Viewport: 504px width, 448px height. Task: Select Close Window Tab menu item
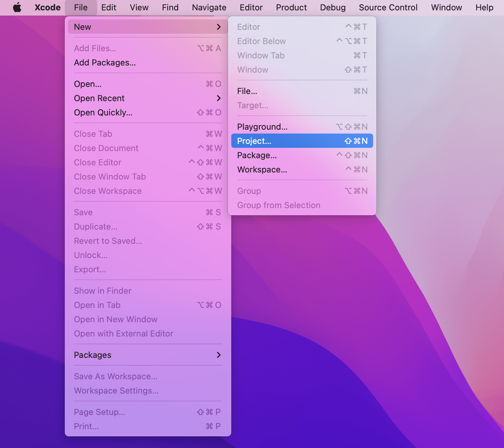click(x=148, y=177)
